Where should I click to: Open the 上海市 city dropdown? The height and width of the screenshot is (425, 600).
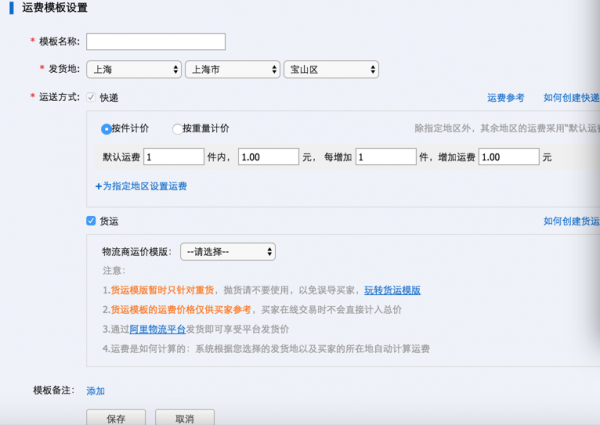pyautogui.click(x=232, y=70)
